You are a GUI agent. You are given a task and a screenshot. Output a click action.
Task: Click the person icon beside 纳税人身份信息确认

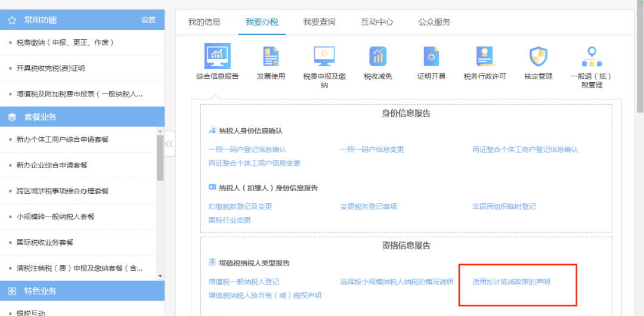tap(212, 130)
